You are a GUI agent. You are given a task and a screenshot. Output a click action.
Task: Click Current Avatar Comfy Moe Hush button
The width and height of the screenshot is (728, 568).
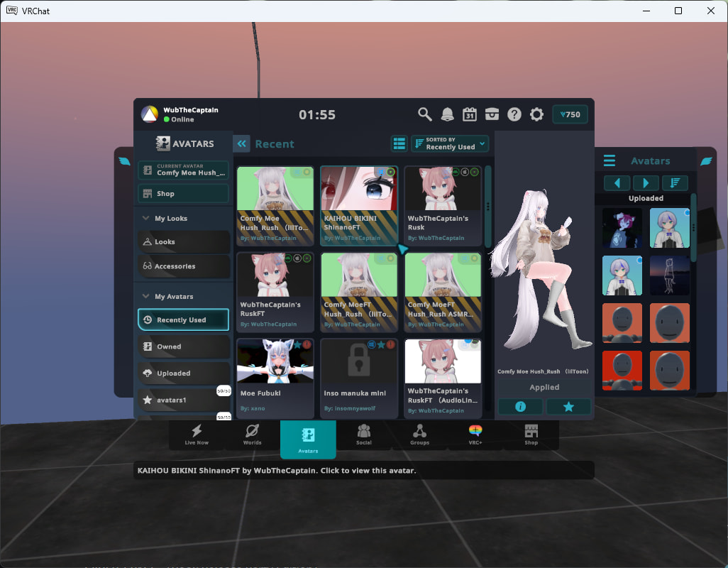[x=183, y=170]
